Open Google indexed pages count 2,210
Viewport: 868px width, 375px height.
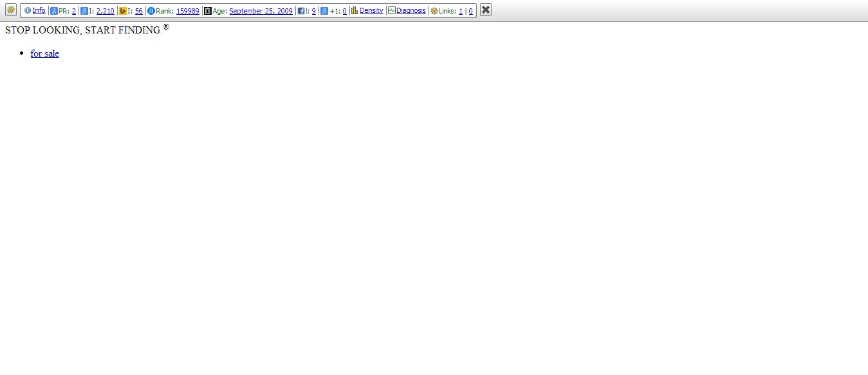pos(106,11)
